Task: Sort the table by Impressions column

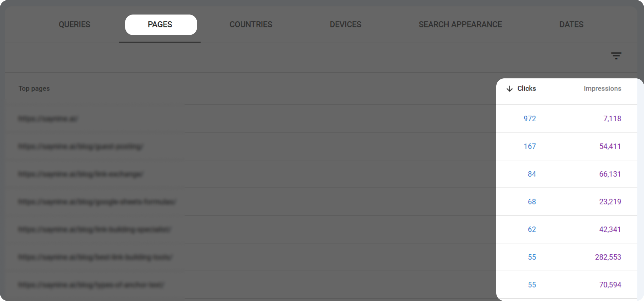Action: click(x=602, y=89)
